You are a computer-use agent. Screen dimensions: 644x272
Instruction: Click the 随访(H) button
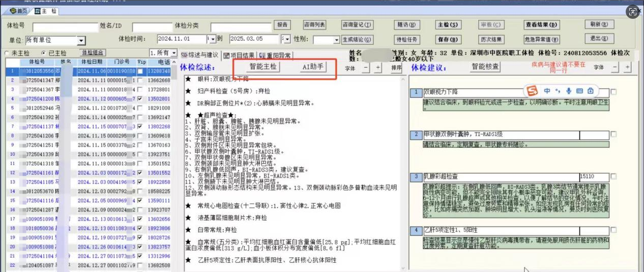pos(407,24)
